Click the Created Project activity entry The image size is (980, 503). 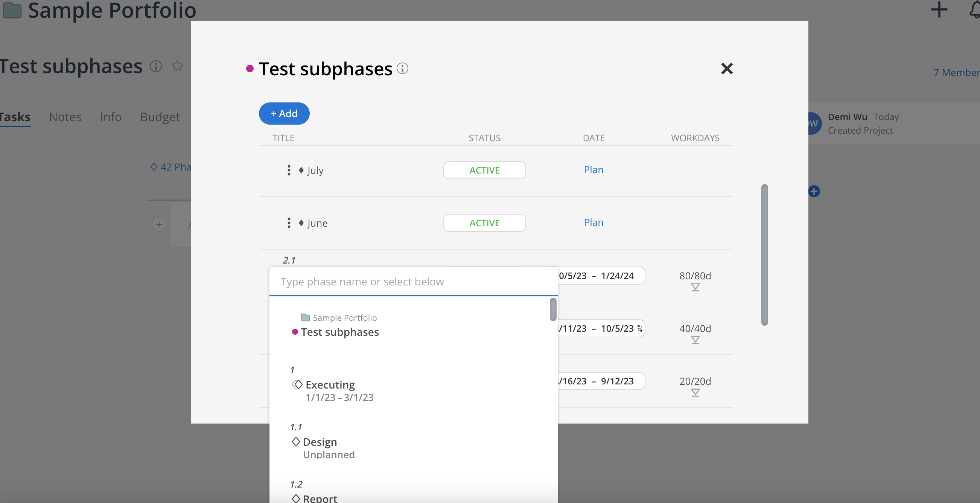(x=860, y=131)
